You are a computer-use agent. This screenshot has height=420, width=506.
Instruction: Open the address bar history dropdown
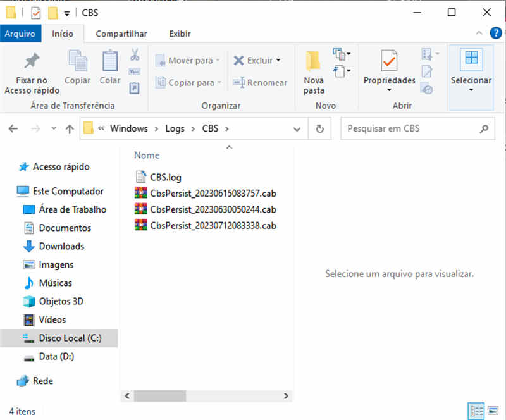coord(297,128)
